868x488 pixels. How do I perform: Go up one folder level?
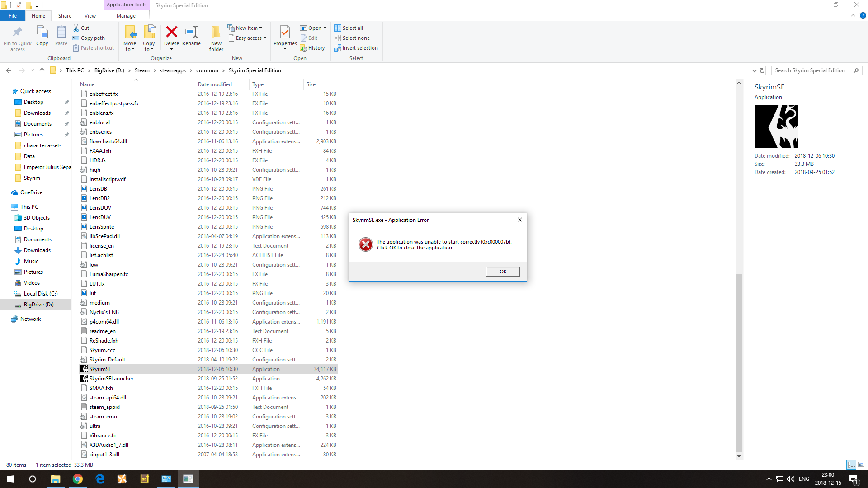[42, 70]
